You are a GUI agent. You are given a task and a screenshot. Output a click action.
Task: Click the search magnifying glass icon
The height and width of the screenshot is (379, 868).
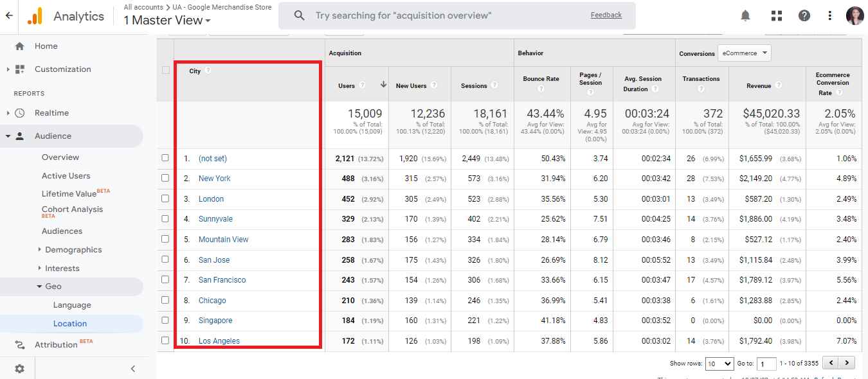pyautogui.click(x=299, y=15)
